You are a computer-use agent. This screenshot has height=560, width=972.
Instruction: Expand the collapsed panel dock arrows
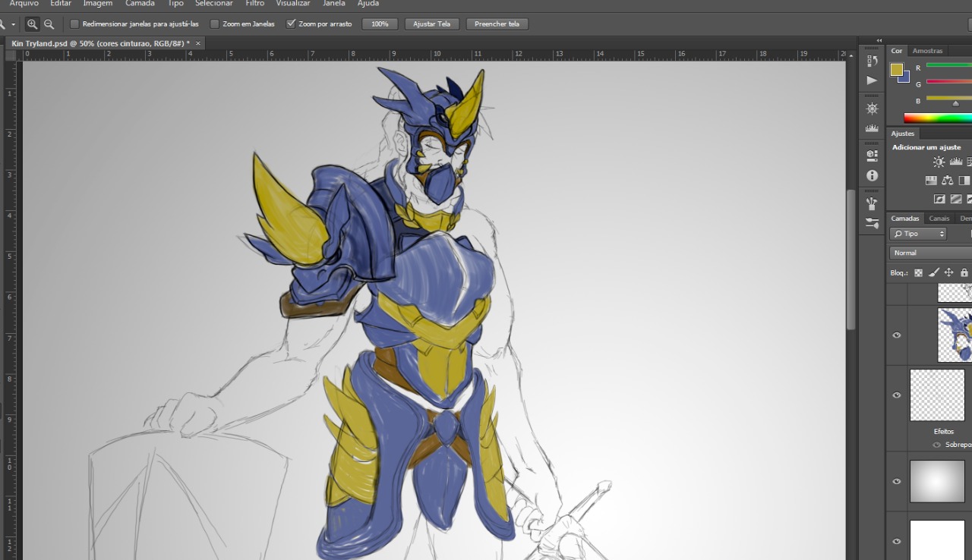[x=879, y=40]
